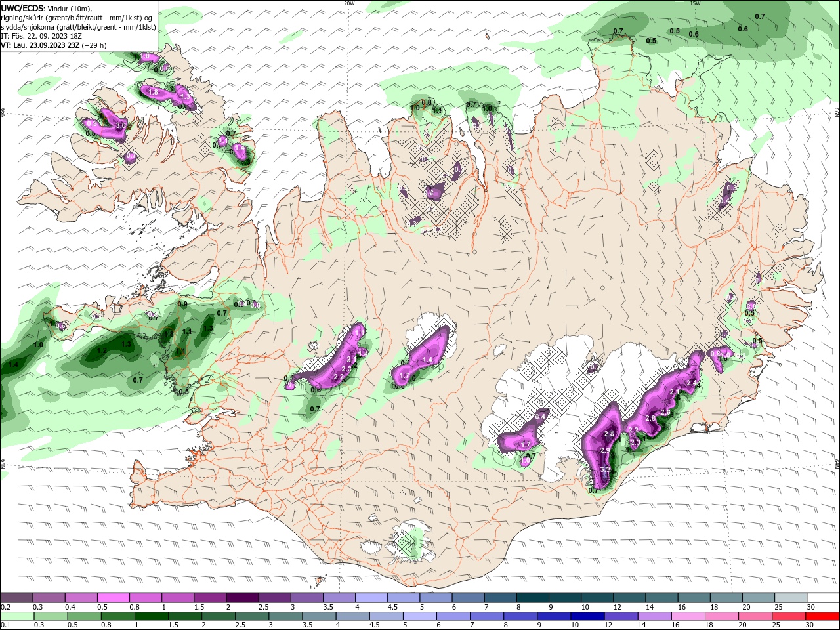
Task: Click the '0.9' rainfall value in the west
Action: pyautogui.click(x=182, y=304)
